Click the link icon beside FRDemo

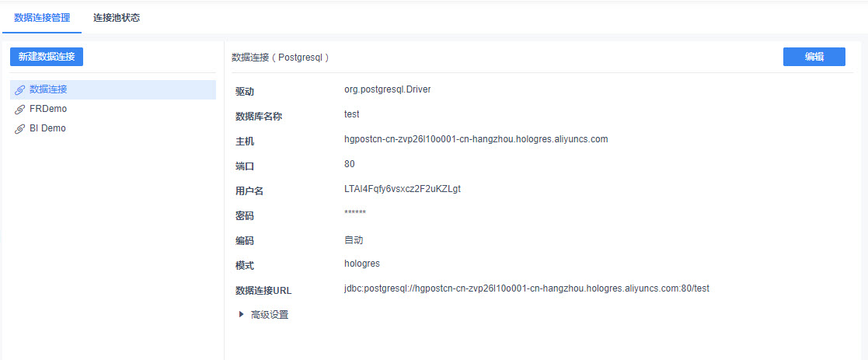point(20,110)
